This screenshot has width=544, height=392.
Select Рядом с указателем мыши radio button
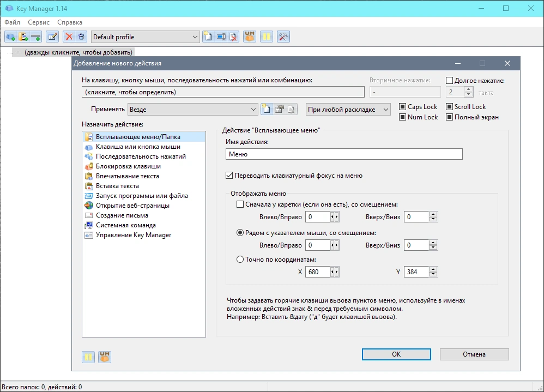[x=240, y=233]
